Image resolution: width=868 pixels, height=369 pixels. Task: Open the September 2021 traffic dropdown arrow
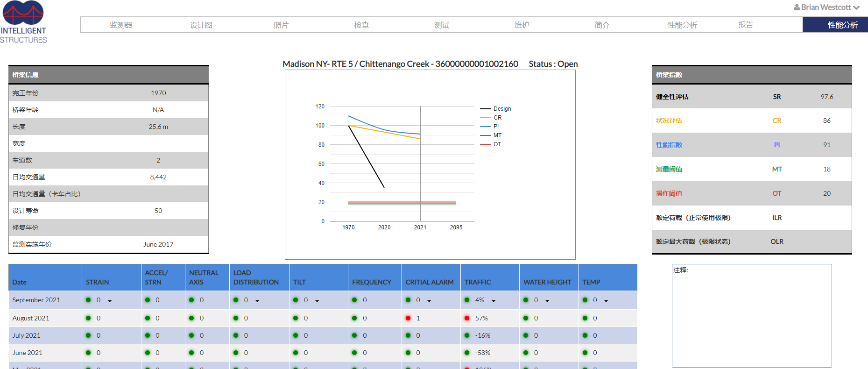(x=494, y=301)
